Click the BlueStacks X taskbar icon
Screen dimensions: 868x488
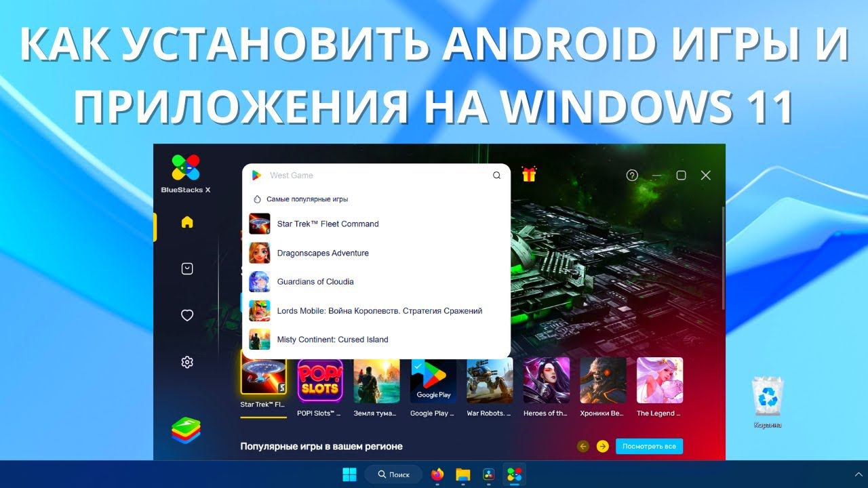[514, 474]
